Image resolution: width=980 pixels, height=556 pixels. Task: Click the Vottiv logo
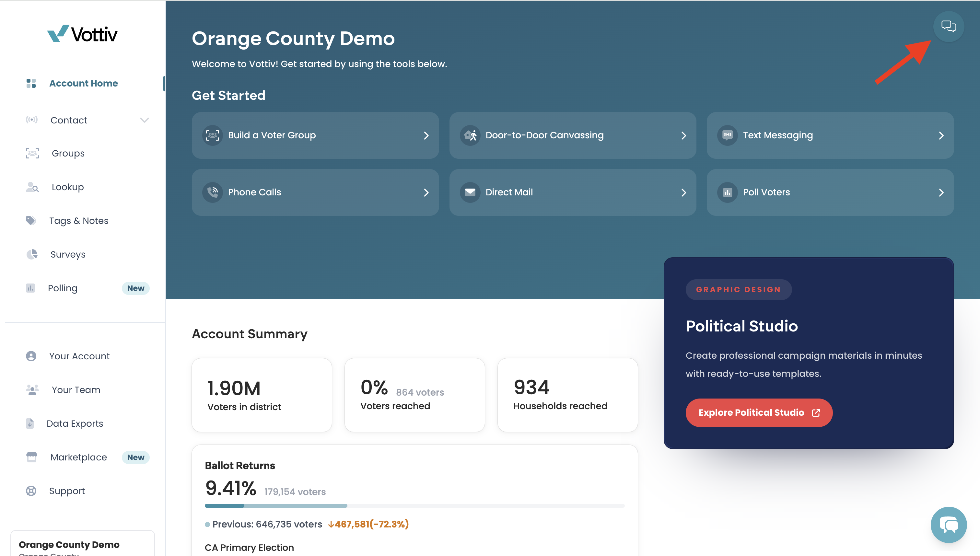tap(82, 34)
